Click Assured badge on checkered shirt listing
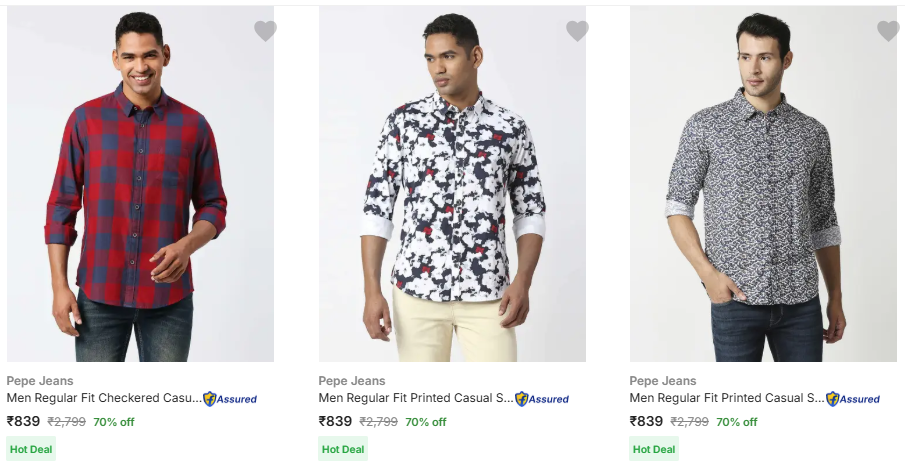905x465 pixels. tap(230, 399)
